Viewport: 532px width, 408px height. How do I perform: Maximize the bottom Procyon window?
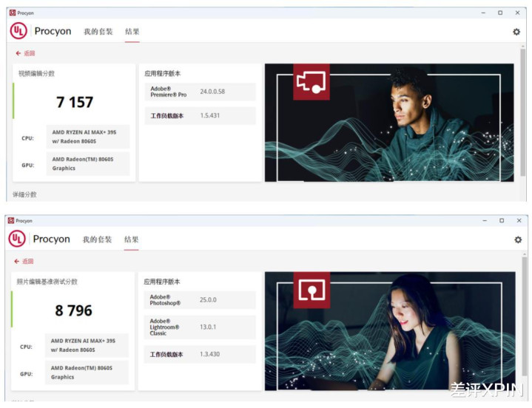point(502,220)
